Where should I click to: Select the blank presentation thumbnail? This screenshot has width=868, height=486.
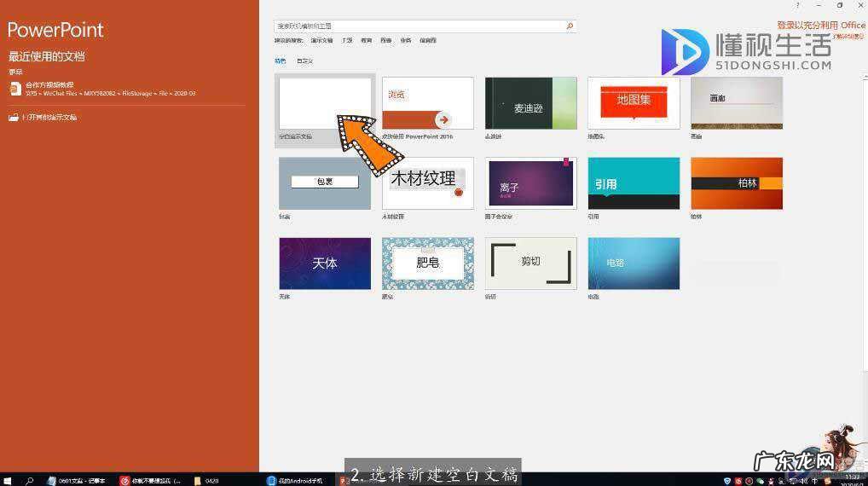tap(325, 104)
